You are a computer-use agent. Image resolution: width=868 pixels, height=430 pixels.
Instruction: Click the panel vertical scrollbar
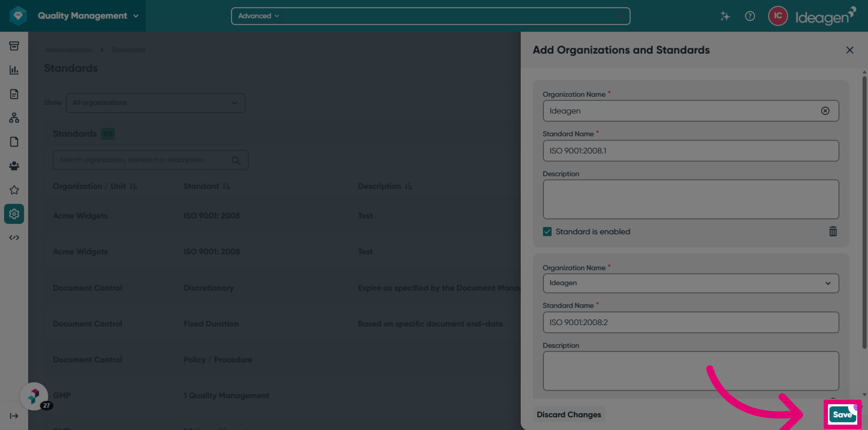pyautogui.click(x=864, y=213)
